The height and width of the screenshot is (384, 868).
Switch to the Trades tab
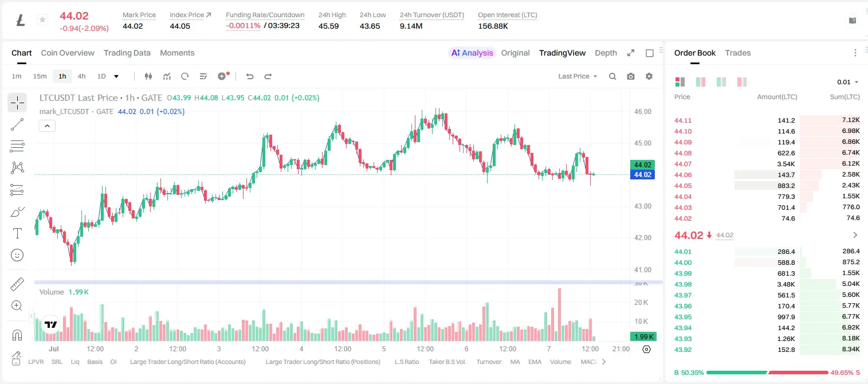(737, 53)
